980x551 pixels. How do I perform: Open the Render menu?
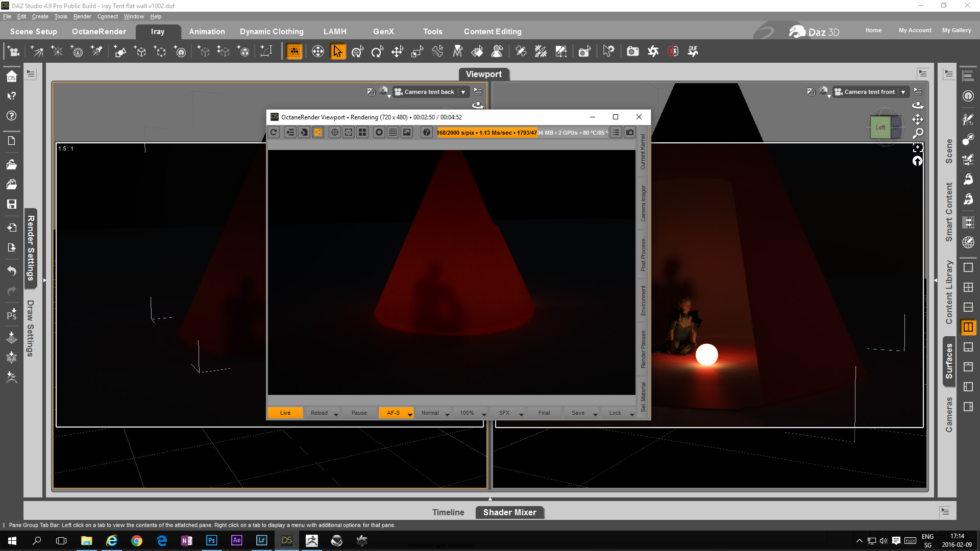(82, 16)
